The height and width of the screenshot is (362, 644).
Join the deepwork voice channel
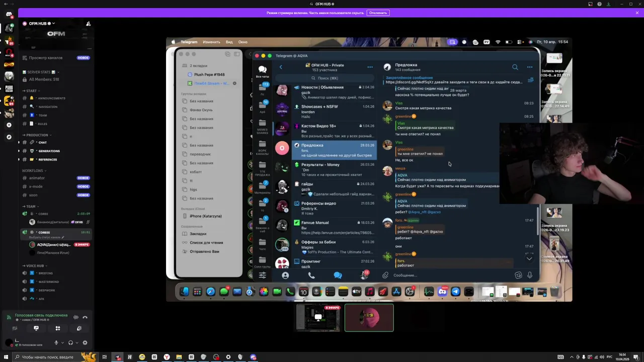[55, 290]
